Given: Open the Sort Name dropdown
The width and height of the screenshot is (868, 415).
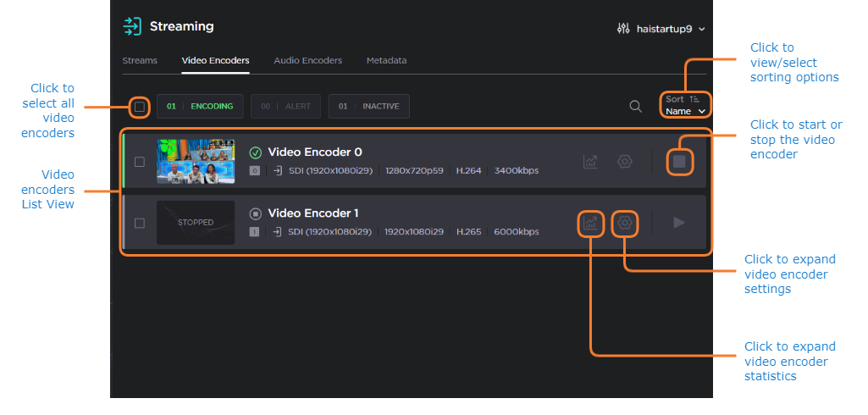Looking at the screenshot, I should [x=685, y=112].
